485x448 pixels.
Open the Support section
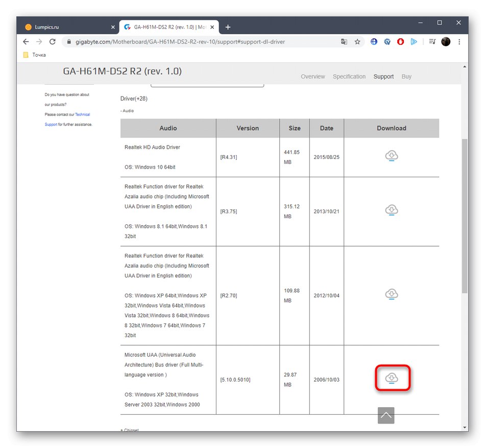(x=383, y=77)
